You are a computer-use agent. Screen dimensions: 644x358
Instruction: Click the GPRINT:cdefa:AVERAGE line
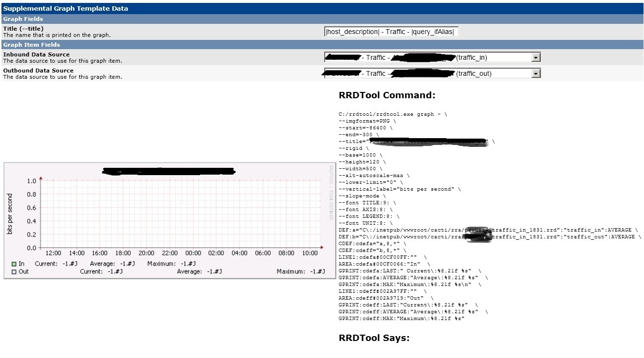click(413, 277)
